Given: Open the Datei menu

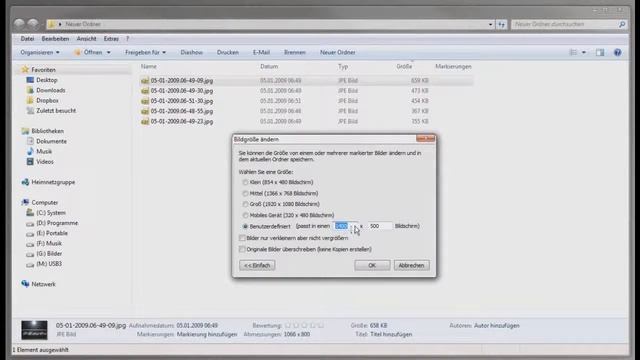Looking at the screenshot, I should click(x=27, y=39).
